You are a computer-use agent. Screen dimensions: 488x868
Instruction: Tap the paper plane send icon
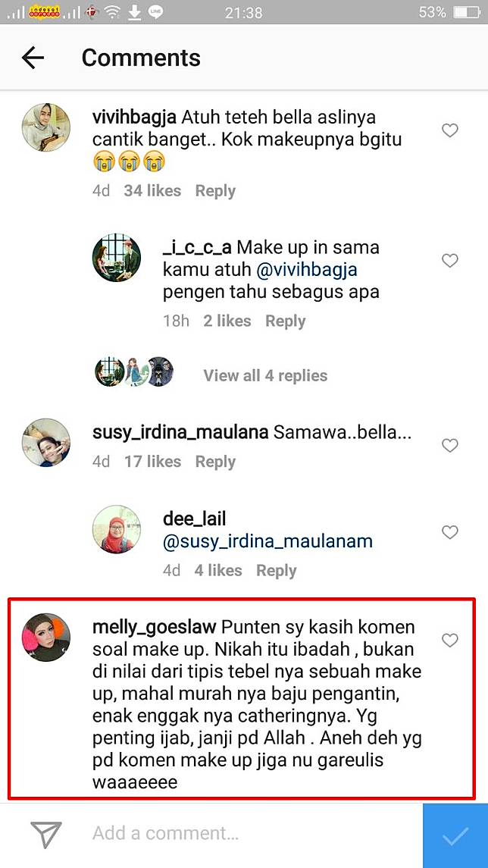(46, 835)
